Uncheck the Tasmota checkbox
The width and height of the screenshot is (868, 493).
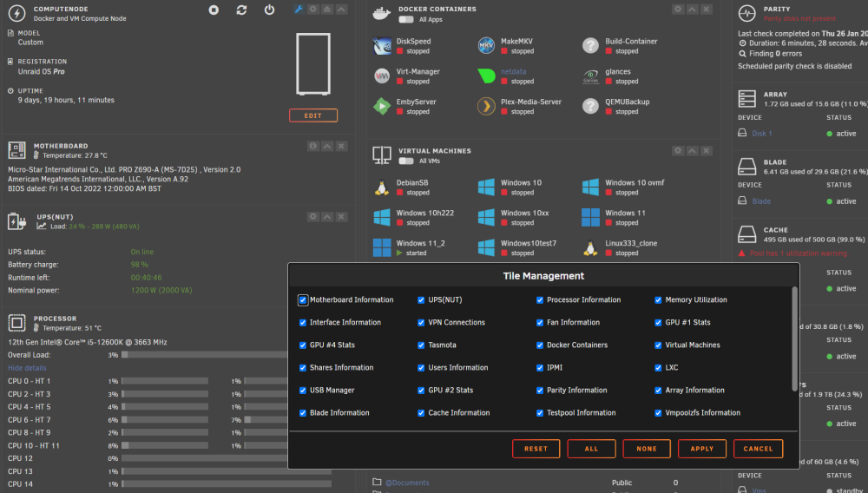tap(421, 345)
